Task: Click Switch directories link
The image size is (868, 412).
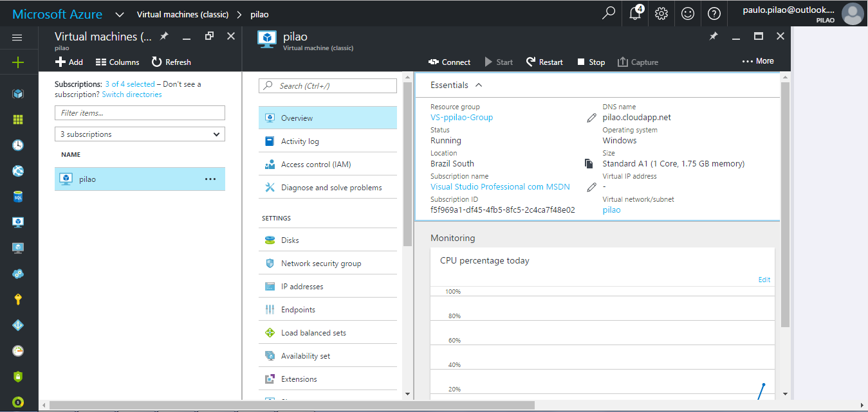Action: (132, 94)
